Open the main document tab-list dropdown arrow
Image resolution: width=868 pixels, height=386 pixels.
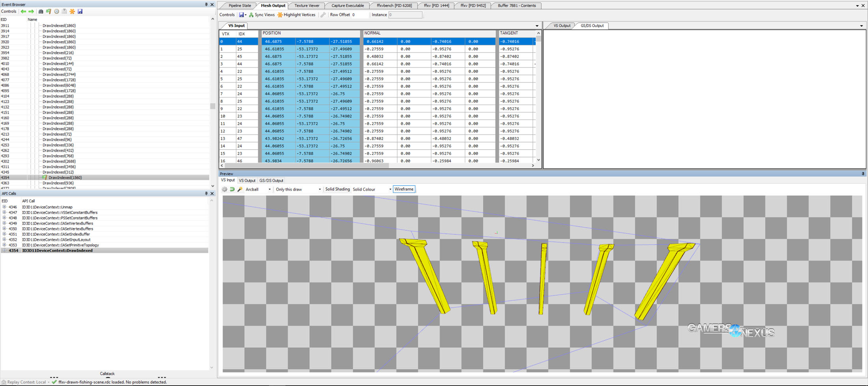coord(857,6)
